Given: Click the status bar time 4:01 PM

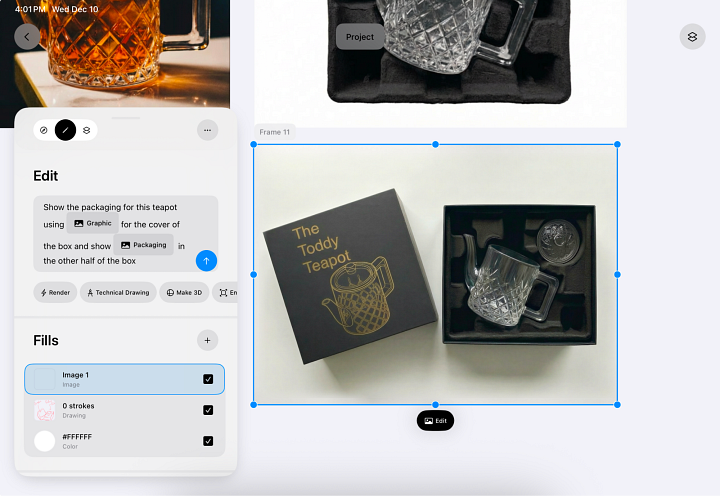Looking at the screenshot, I should click(x=30, y=9).
